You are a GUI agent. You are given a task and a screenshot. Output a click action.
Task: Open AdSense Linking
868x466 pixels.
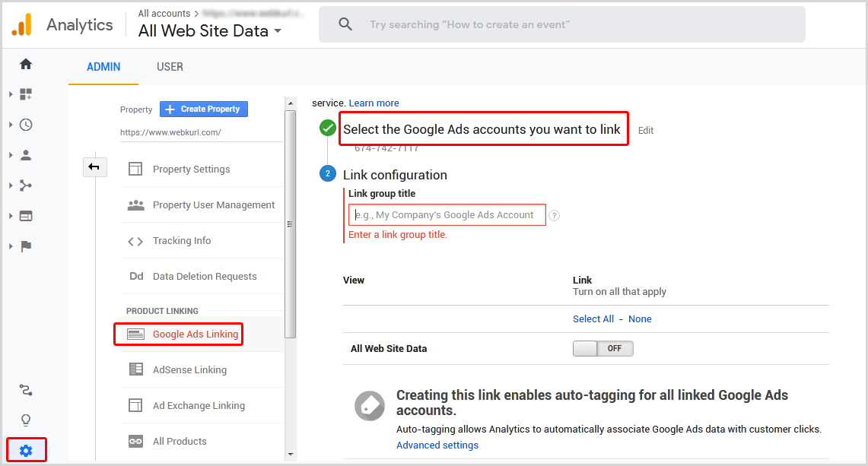(x=190, y=369)
